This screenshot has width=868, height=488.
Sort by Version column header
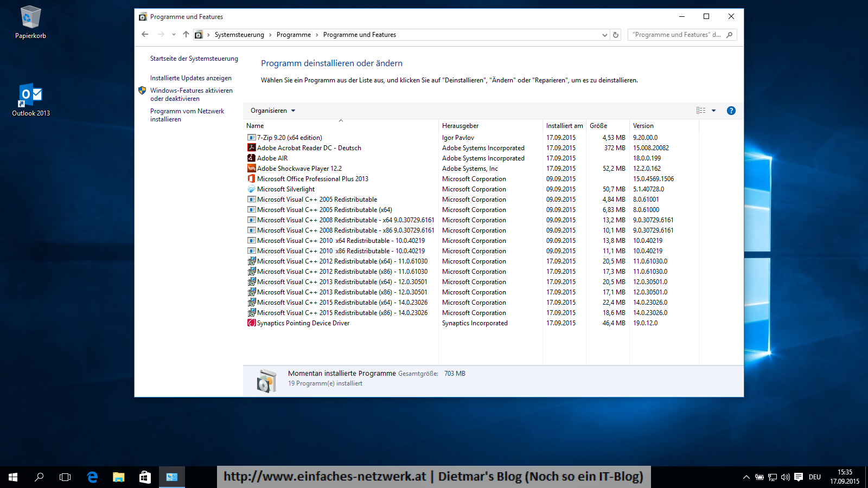click(x=664, y=126)
